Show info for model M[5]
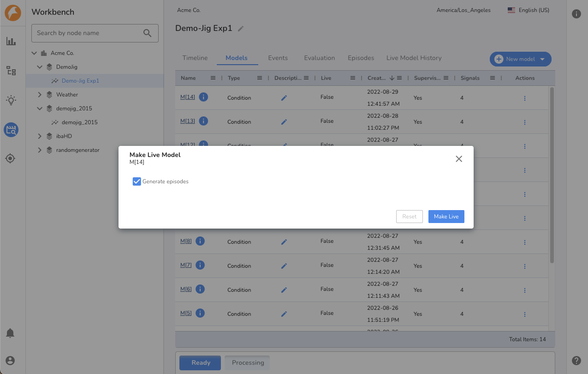This screenshot has width=588, height=374. pyautogui.click(x=200, y=313)
